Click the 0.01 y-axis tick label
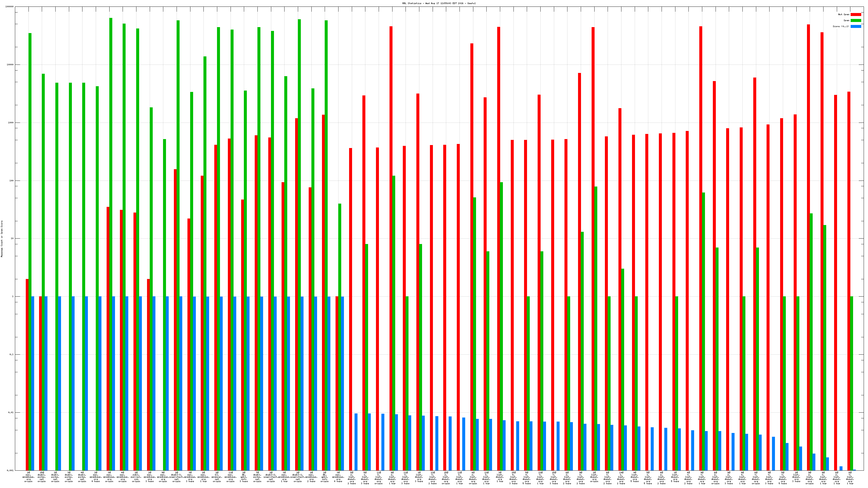This screenshot has width=868, height=488. (11, 413)
